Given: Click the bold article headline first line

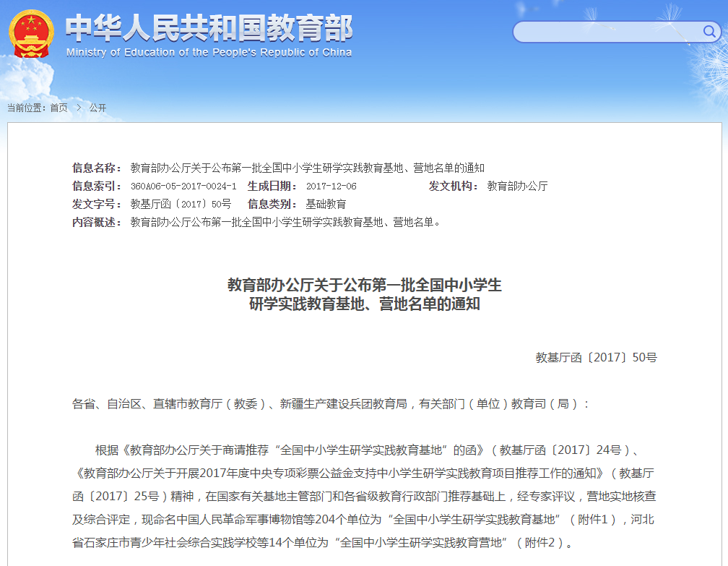Looking at the screenshot, I should click(365, 285).
